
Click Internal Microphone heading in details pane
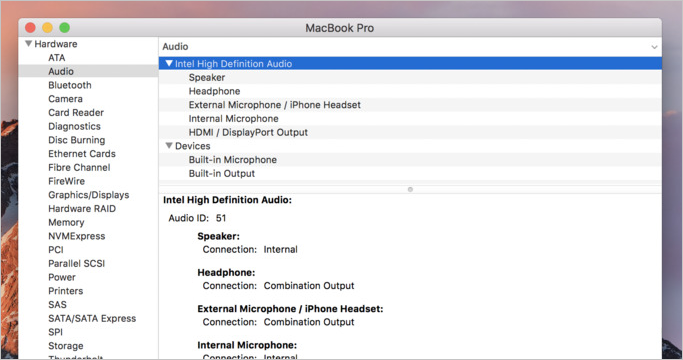click(x=247, y=345)
